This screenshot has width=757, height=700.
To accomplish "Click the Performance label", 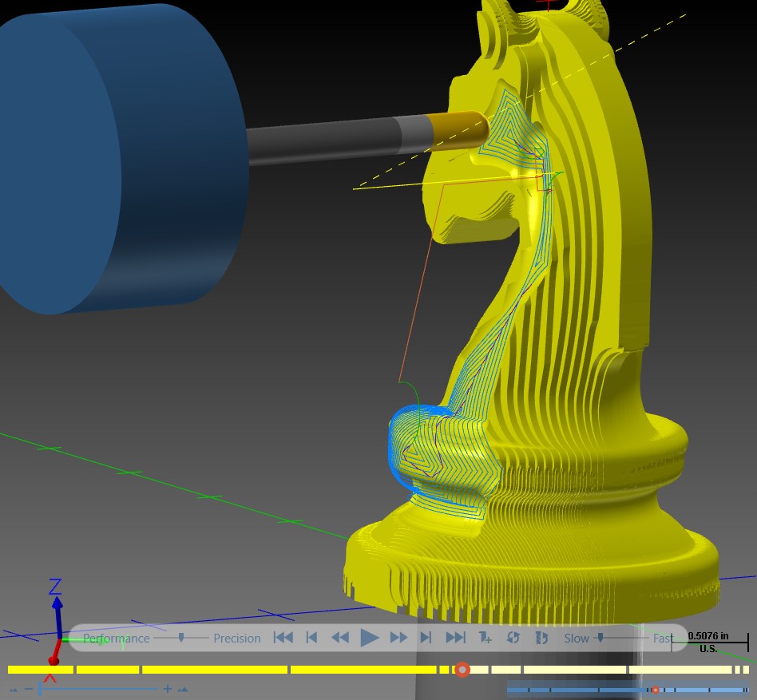I will 117,639.
